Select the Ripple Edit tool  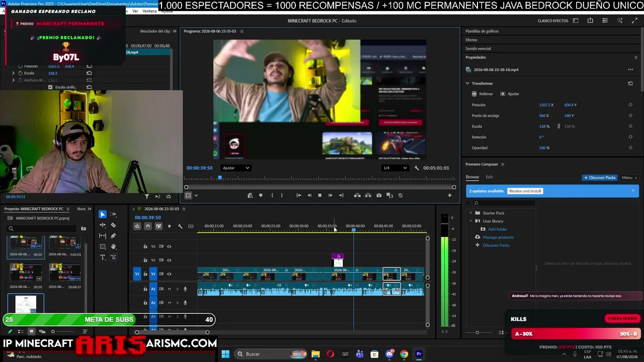tap(103, 225)
